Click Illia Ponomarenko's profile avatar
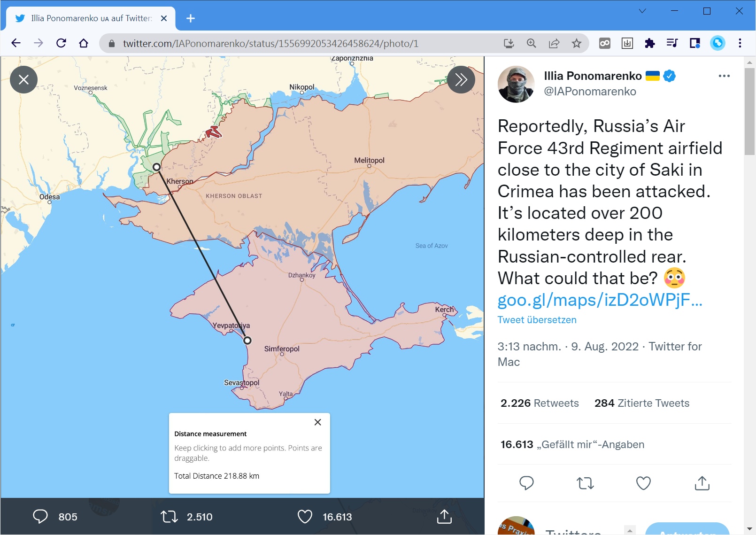Screen dimensions: 756x535 [516, 84]
